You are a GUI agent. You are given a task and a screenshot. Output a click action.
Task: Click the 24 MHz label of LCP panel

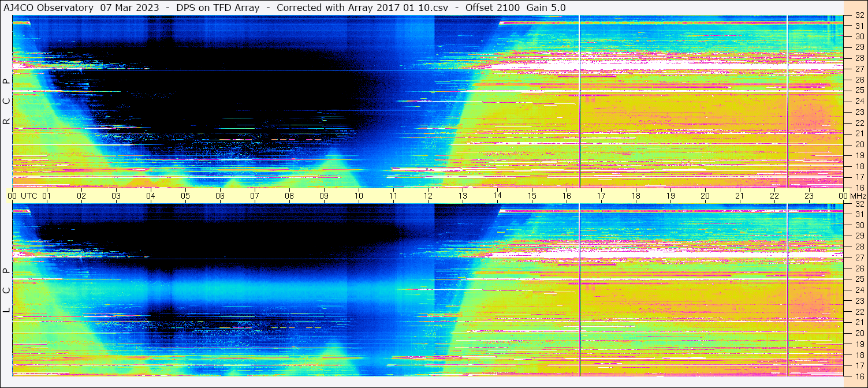(x=859, y=290)
